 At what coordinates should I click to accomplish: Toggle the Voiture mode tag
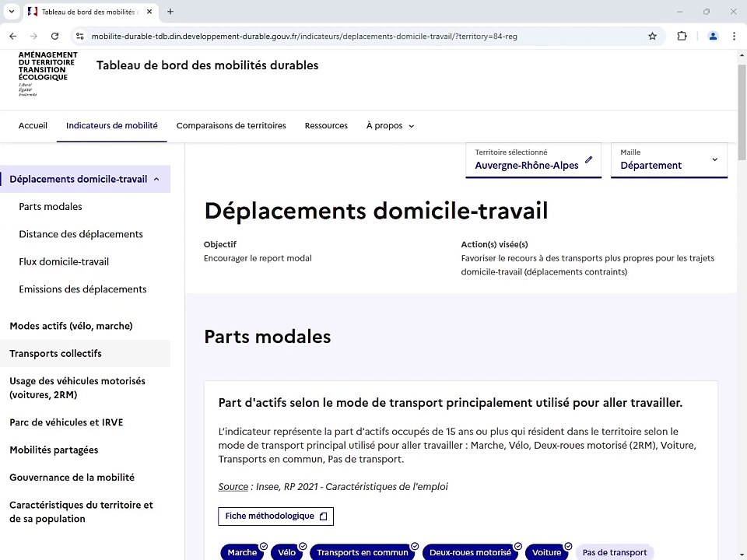tap(546, 552)
